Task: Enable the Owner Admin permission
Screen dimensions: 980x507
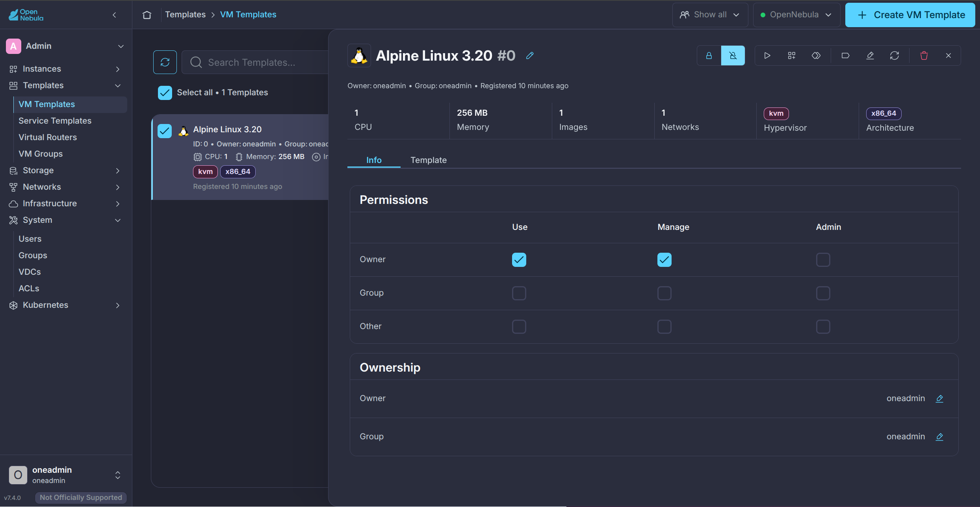Action: coord(823,260)
